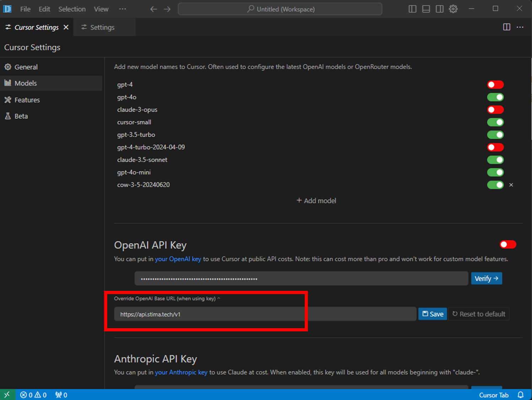Toggle secondary side bar layout icon
Image resolution: width=532 pixels, height=400 pixels.
(440, 9)
